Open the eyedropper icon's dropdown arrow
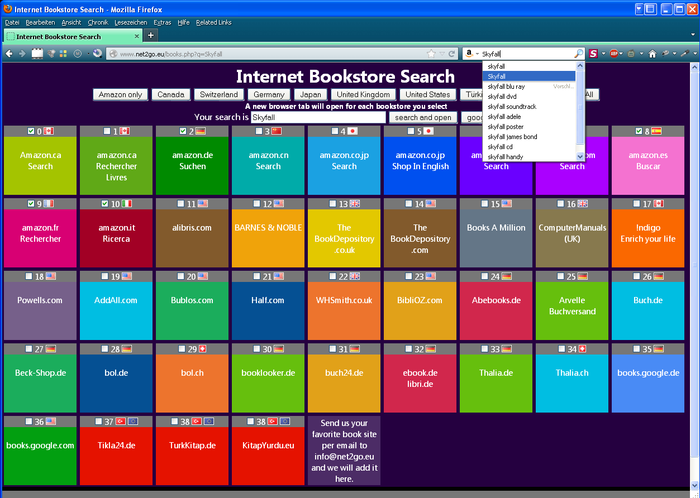Image resolution: width=700 pixels, height=498 pixels. (694, 54)
